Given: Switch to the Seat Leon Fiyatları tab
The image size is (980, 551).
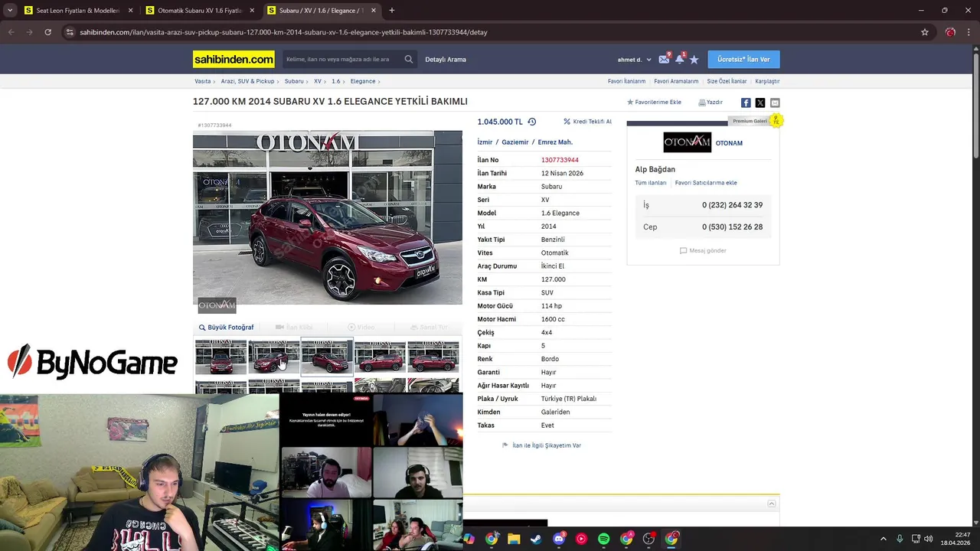Looking at the screenshot, I should point(77,11).
